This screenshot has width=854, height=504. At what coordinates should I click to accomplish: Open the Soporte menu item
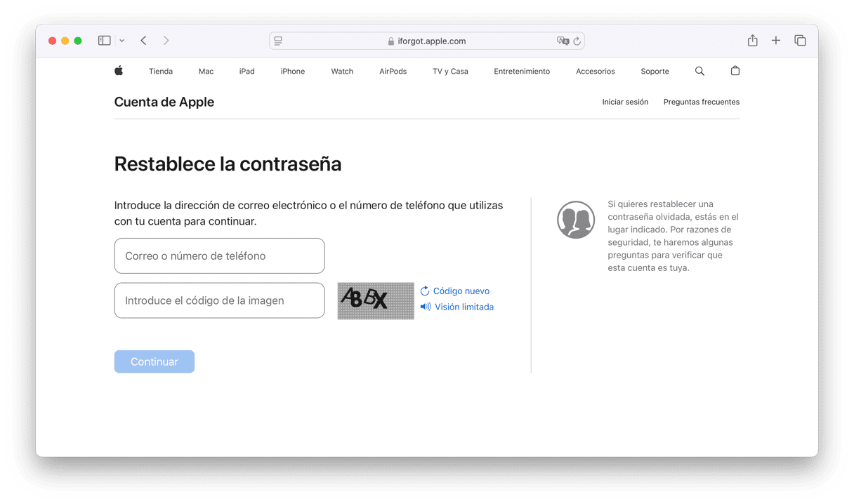click(x=655, y=71)
